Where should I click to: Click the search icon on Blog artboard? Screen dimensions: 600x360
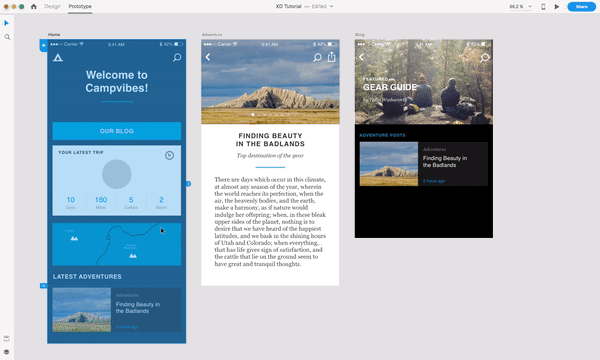coord(484,58)
